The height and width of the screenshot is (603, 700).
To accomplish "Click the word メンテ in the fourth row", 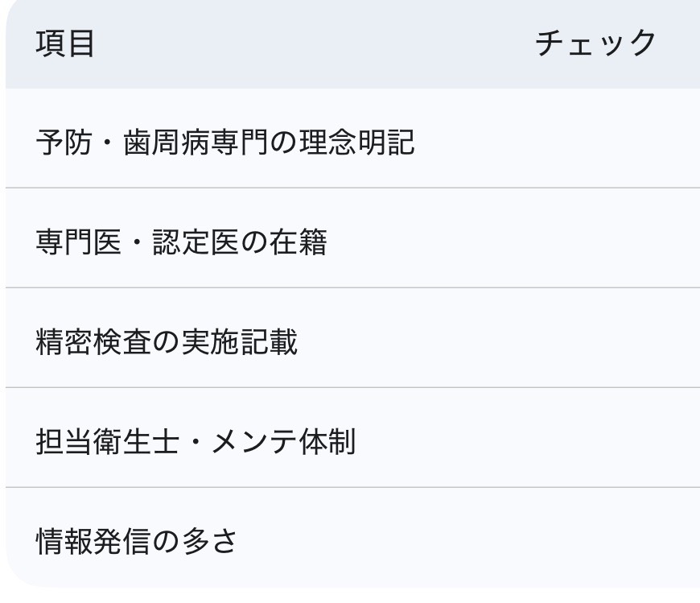I will click(x=253, y=441).
